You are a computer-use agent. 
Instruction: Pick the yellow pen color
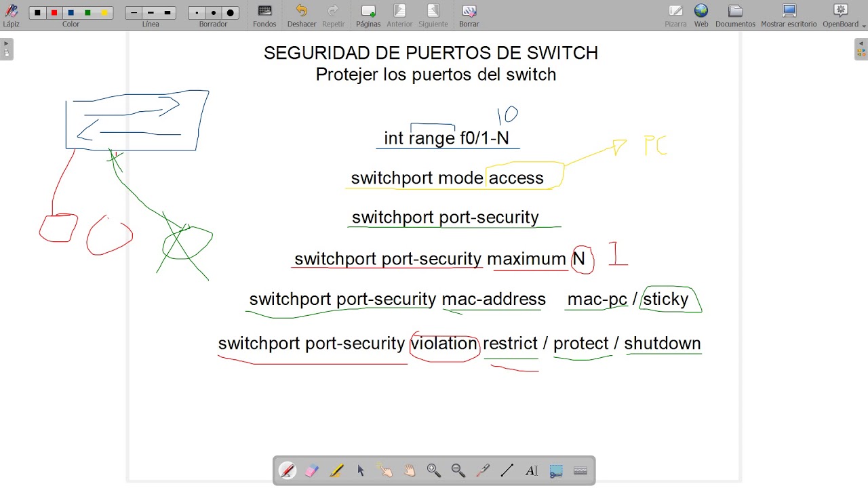tap(104, 13)
